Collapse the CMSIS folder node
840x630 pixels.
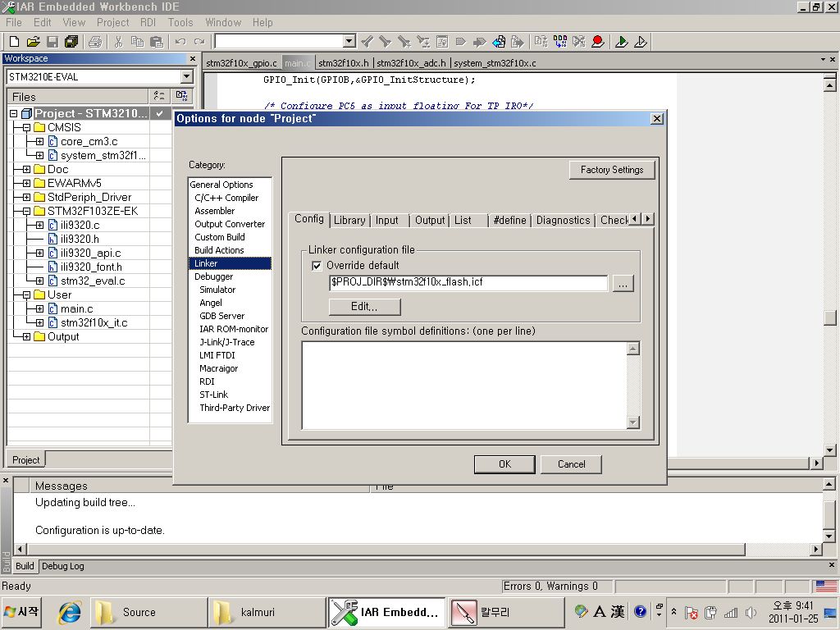(x=26, y=127)
